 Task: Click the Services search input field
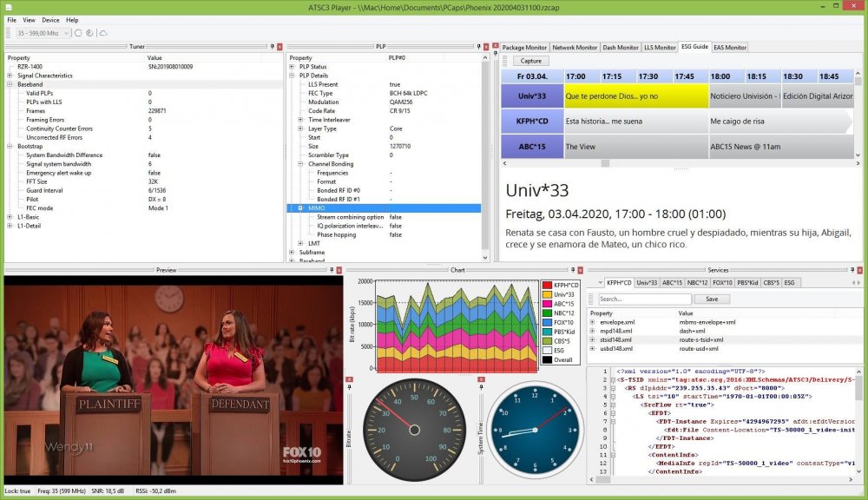pyautogui.click(x=644, y=299)
